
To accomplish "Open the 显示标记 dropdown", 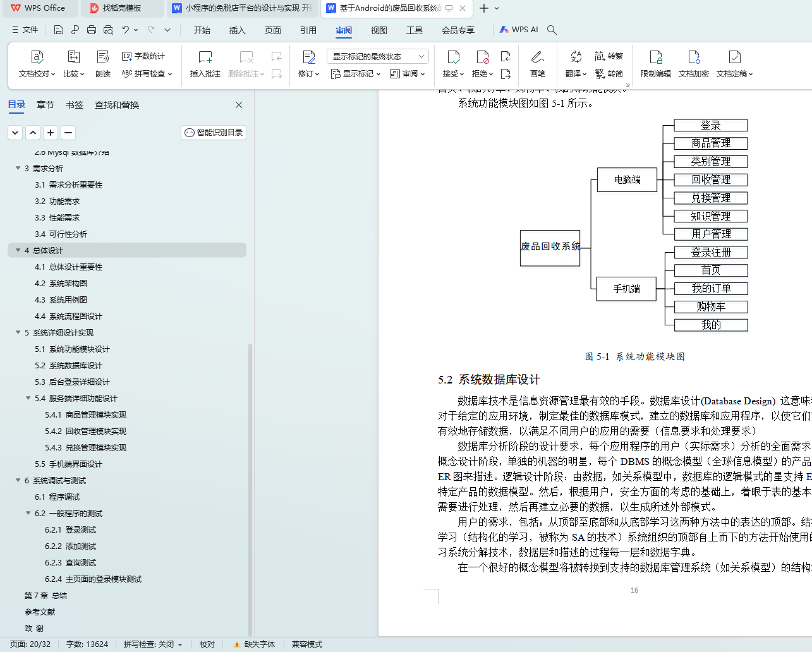I will click(x=356, y=73).
